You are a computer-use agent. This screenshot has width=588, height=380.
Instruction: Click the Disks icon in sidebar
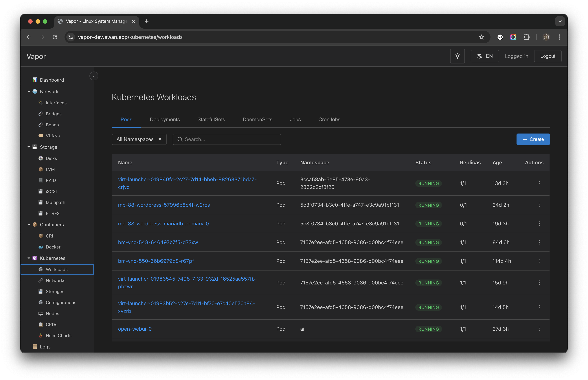coord(41,158)
